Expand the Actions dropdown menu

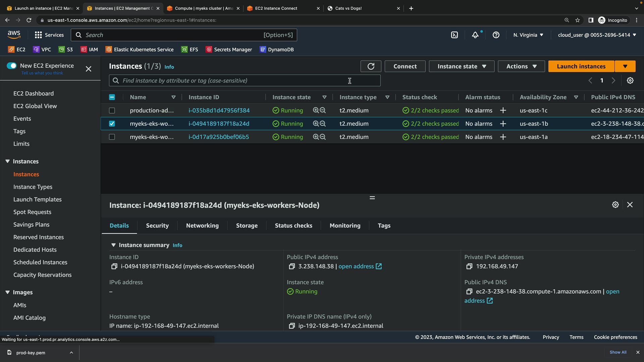521,66
